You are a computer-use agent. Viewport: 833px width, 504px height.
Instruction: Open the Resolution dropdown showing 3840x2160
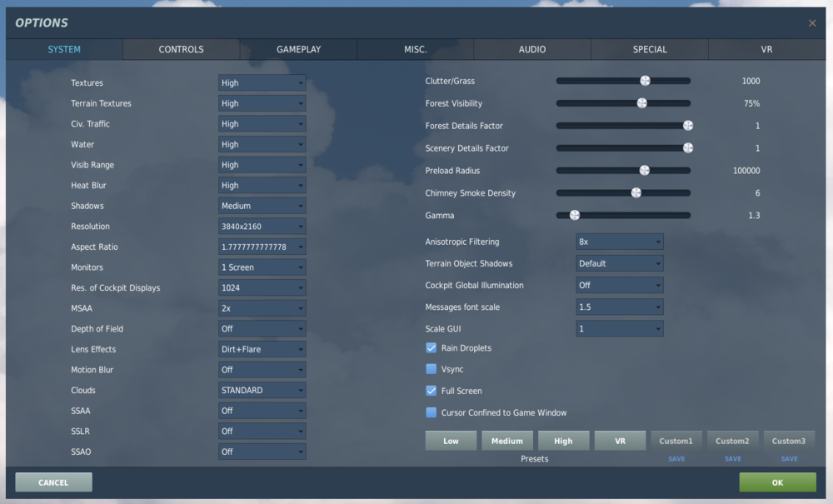(x=262, y=227)
